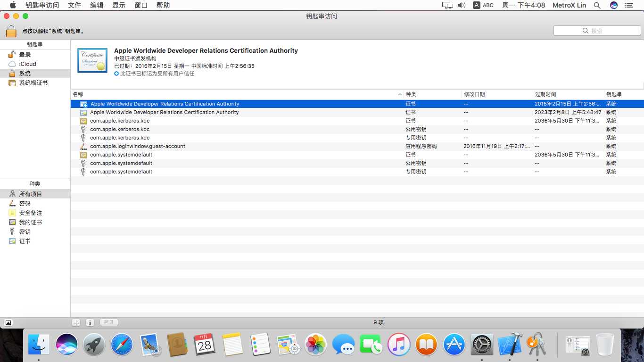The width and height of the screenshot is (644, 362).
Task: Click the 2023年2月8日 expiry date cell
Action: pyautogui.click(x=568, y=112)
